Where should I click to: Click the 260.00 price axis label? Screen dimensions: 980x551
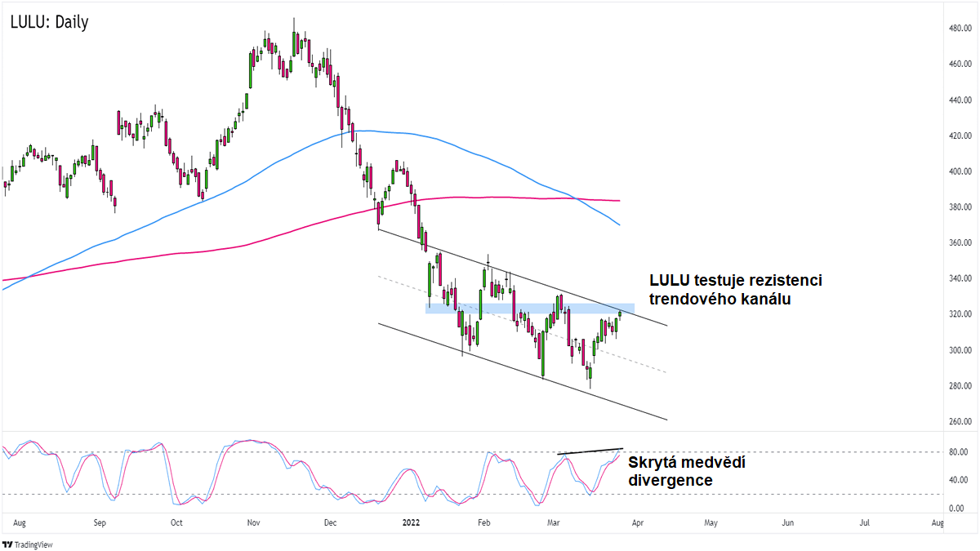click(959, 422)
